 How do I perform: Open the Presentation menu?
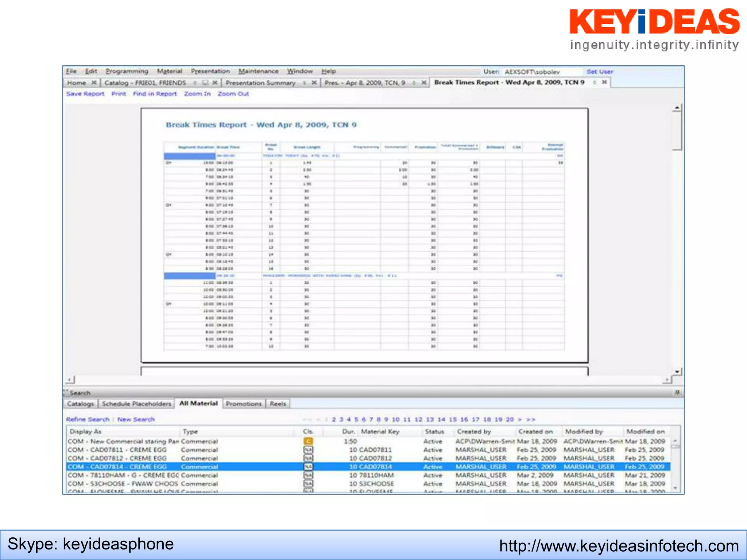[x=210, y=71]
